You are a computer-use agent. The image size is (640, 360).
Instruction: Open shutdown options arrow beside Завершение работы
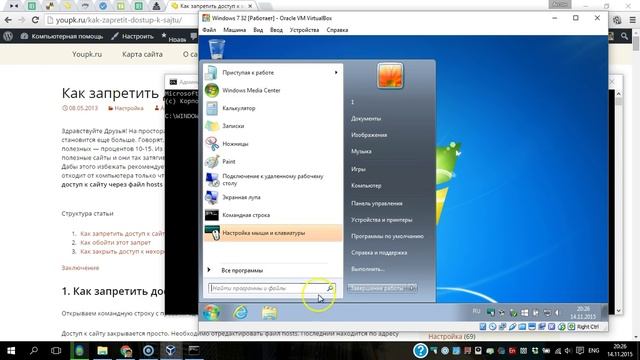point(412,288)
